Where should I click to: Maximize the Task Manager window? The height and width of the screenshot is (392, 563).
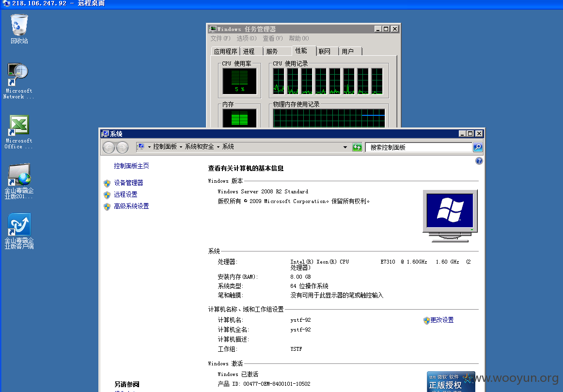[386, 29]
